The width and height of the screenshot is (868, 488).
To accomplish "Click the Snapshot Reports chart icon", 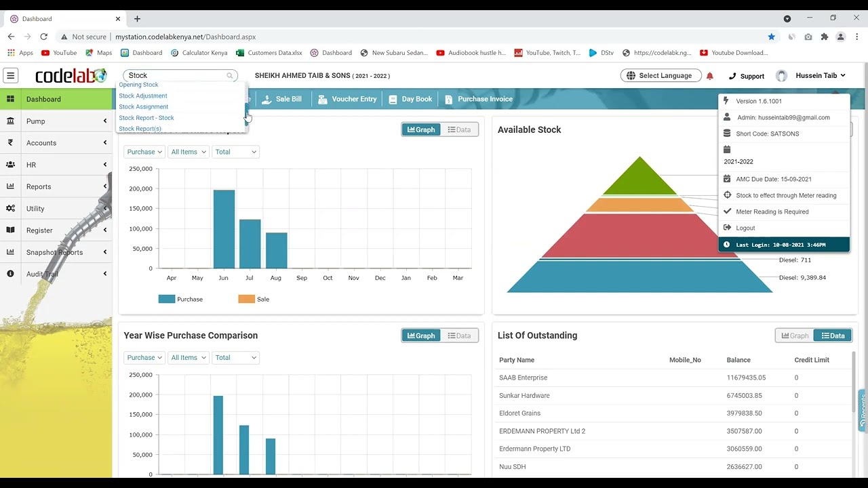I will pyautogui.click(x=10, y=252).
